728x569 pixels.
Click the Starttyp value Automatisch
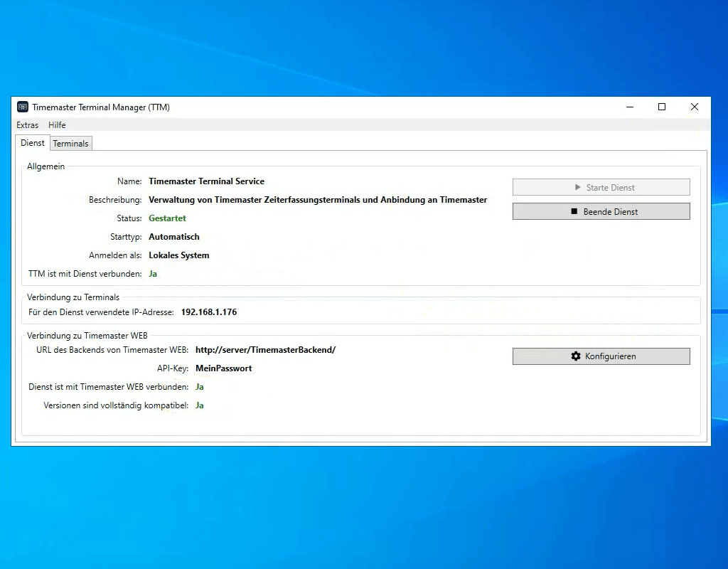pyautogui.click(x=173, y=237)
